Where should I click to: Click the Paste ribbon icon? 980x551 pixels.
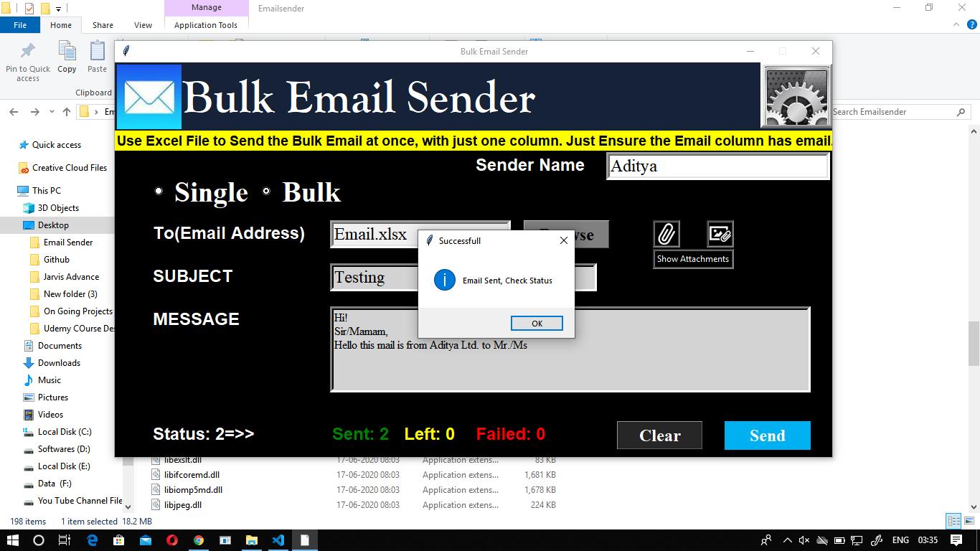point(97,57)
